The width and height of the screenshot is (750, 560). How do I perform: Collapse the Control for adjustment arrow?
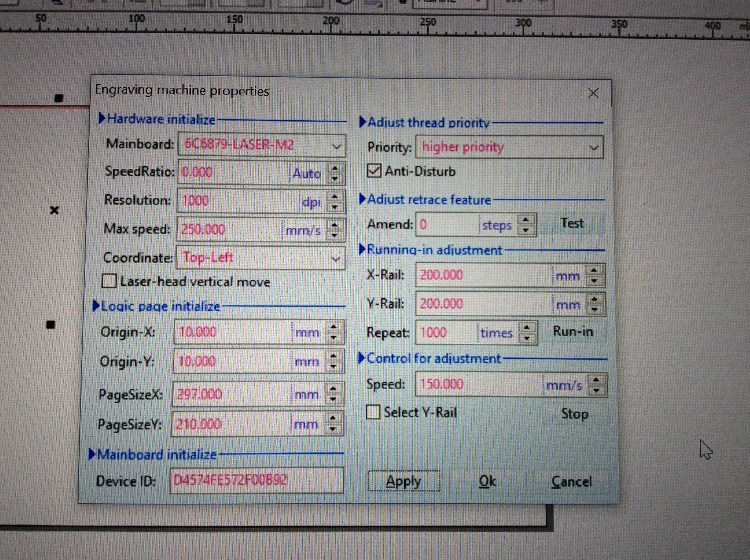tap(361, 358)
